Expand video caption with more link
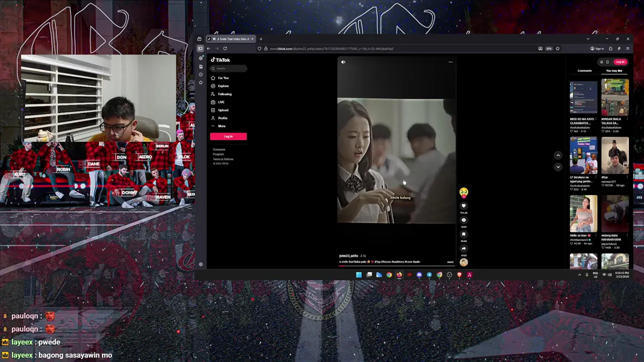 450,262
